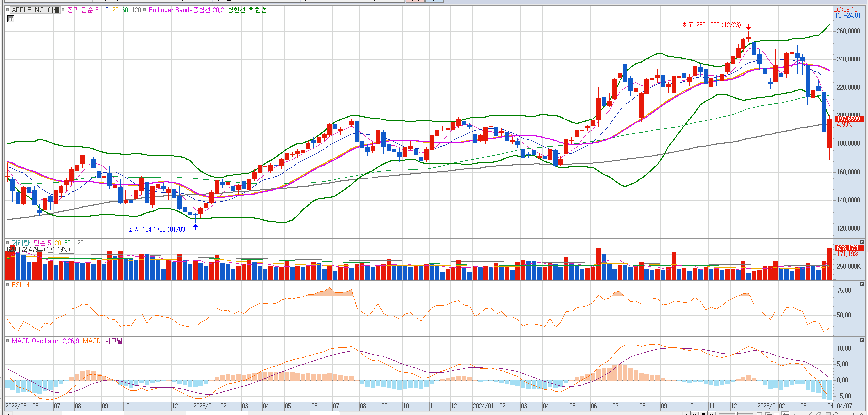
Task: Click the 04/07 date label on the time axis
Action: (845, 406)
